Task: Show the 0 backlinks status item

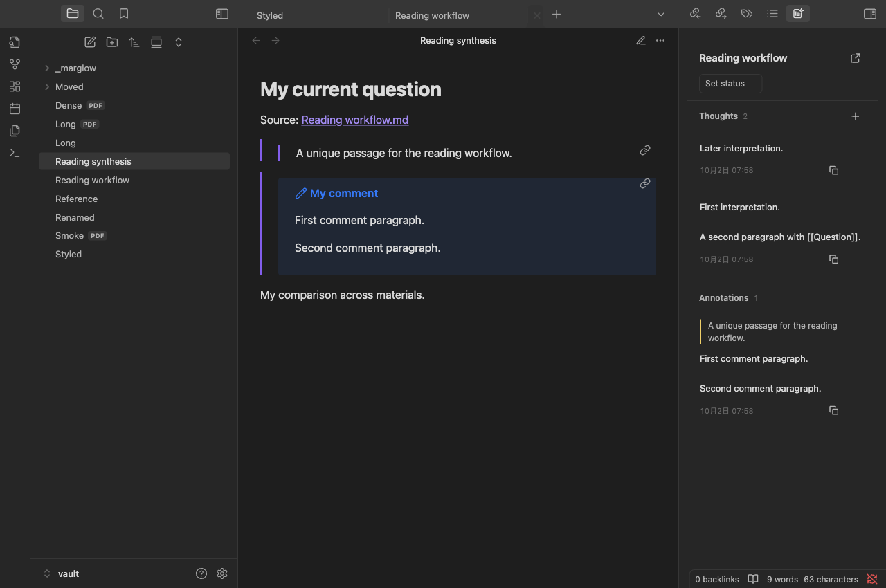Action: click(x=717, y=580)
